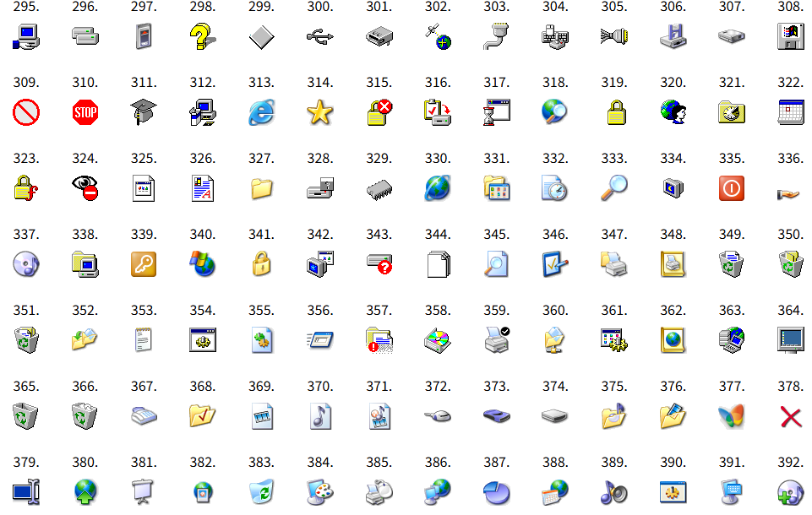
Task: Select the blue monitor screen icon 364
Action: pos(791,340)
